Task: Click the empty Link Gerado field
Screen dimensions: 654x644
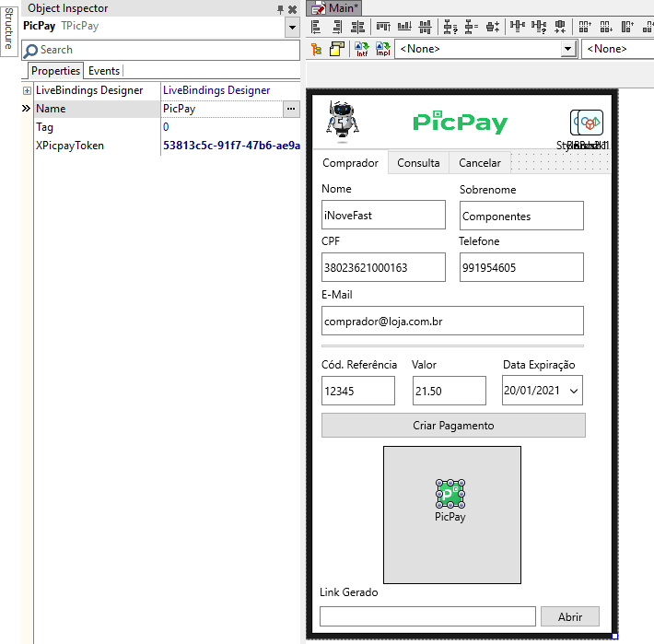Action: pyautogui.click(x=427, y=616)
